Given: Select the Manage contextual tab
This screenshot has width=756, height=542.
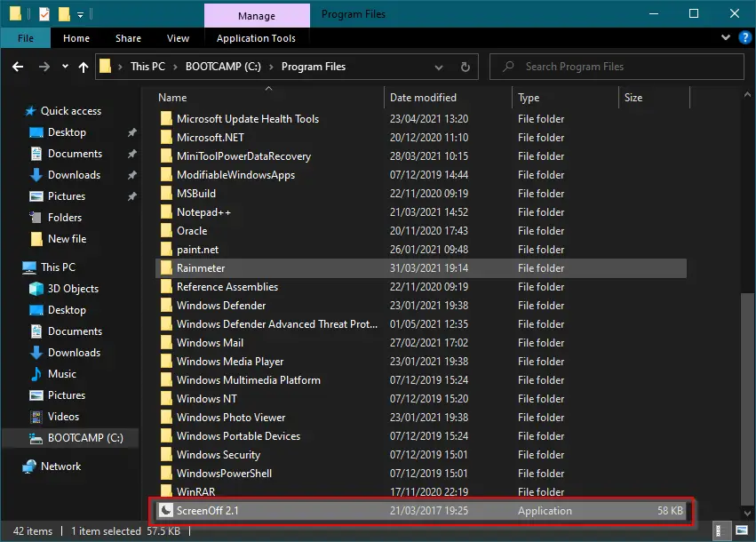Looking at the screenshot, I should (257, 15).
